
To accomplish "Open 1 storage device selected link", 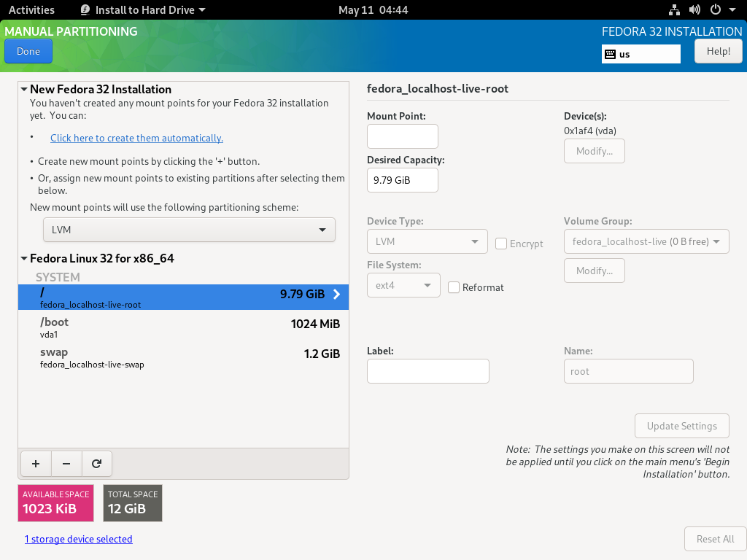I will tap(79, 539).
